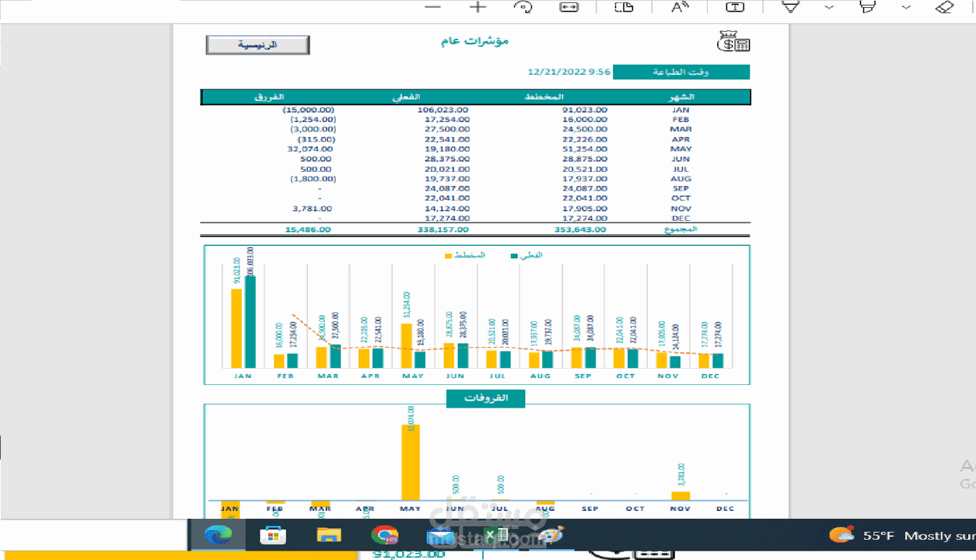Expand the Highlight color options arrow
This screenshot has width=976, height=560.
(x=906, y=7)
